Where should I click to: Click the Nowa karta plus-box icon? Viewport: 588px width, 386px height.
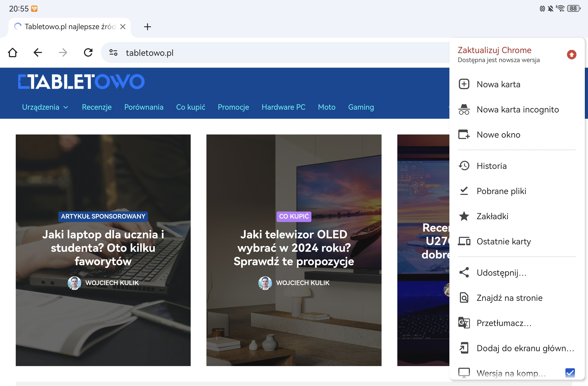tap(464, 84)
